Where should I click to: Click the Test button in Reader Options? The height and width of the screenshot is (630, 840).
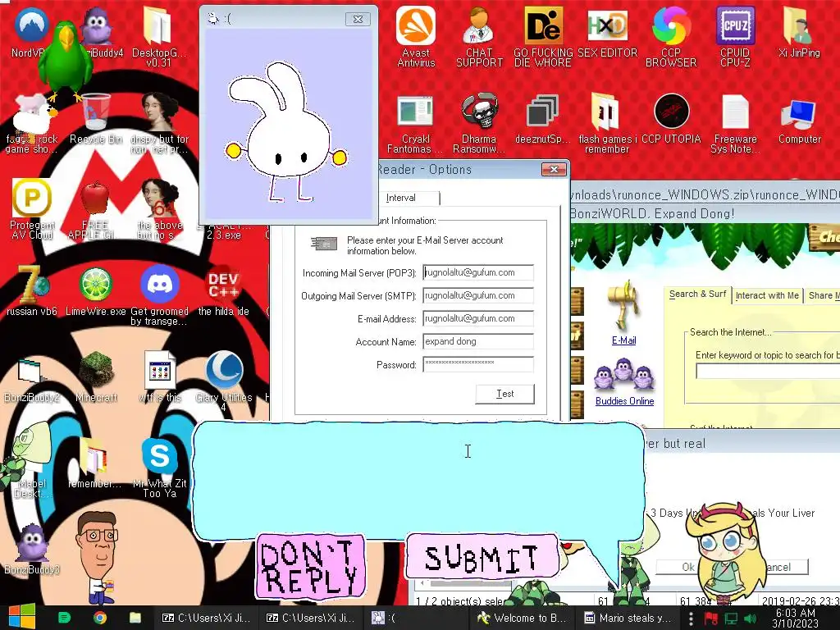[504, 394]
